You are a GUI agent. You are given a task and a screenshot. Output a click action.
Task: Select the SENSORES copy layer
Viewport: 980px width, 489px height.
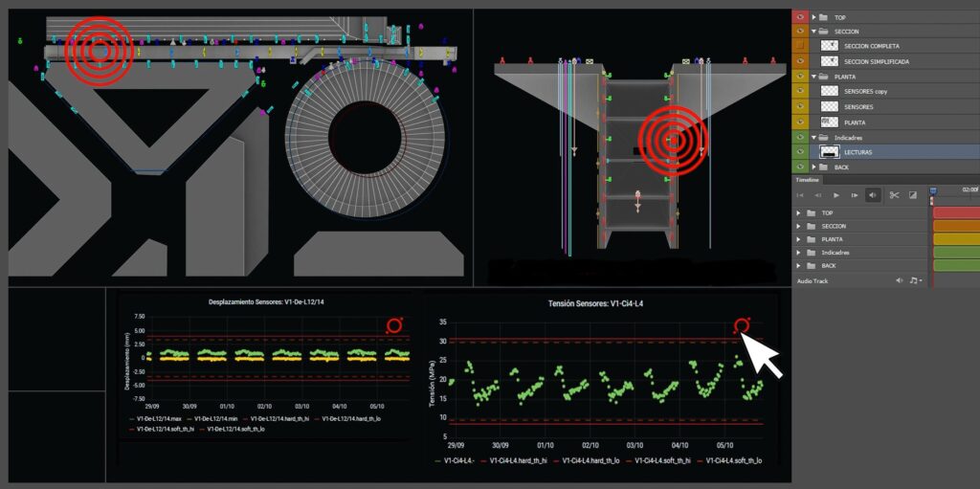[866, 91]
